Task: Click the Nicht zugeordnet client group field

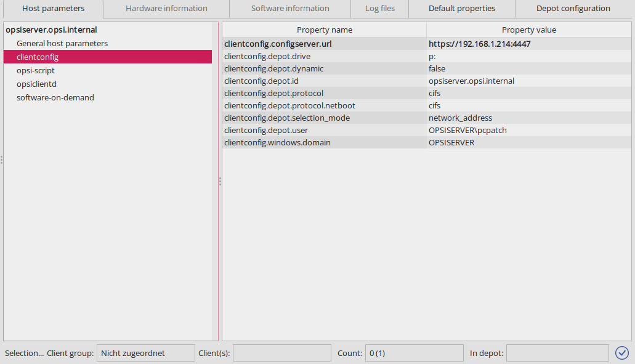Action: tap(145, 352)
